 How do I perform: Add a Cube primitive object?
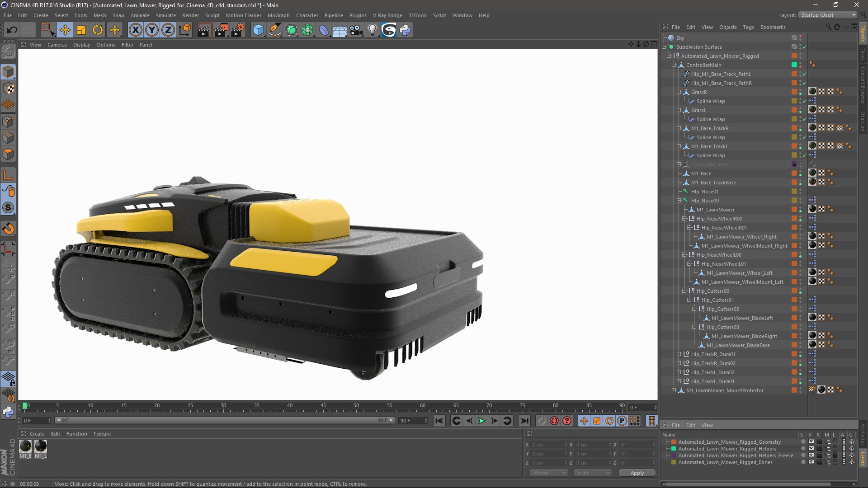[x=258, y=30]
